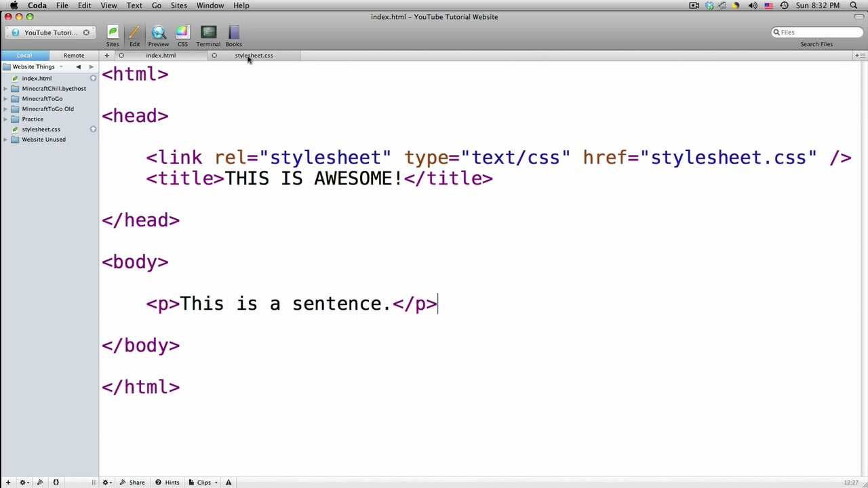Toggle the split view at tab bar end
Image resolution: width=868 pixels, height=488 pixels.
(859, 56)
